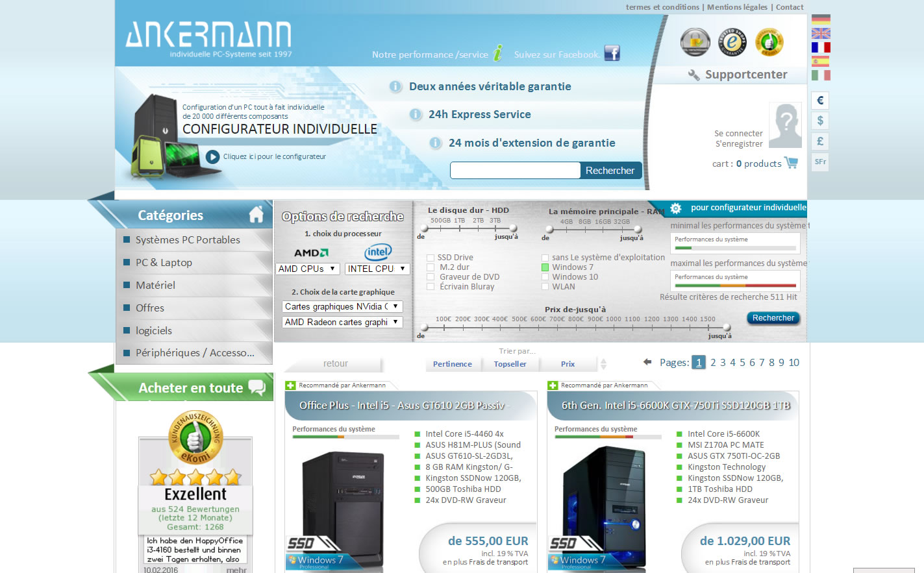Open the Matériel category

pyautogui.click(x=194, y=285)
